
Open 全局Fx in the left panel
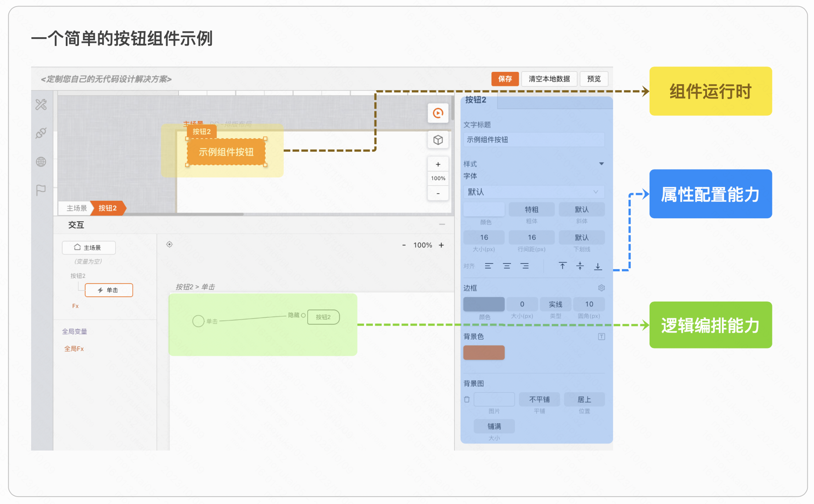[74, 348]
